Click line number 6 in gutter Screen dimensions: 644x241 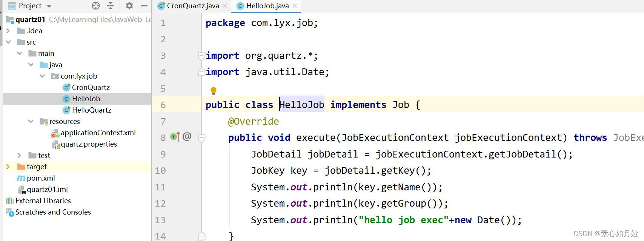pos(163,105)
